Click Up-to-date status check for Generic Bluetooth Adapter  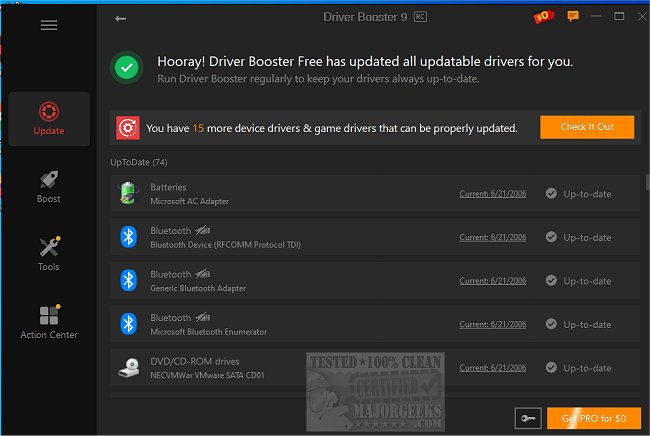pos(551,281)
